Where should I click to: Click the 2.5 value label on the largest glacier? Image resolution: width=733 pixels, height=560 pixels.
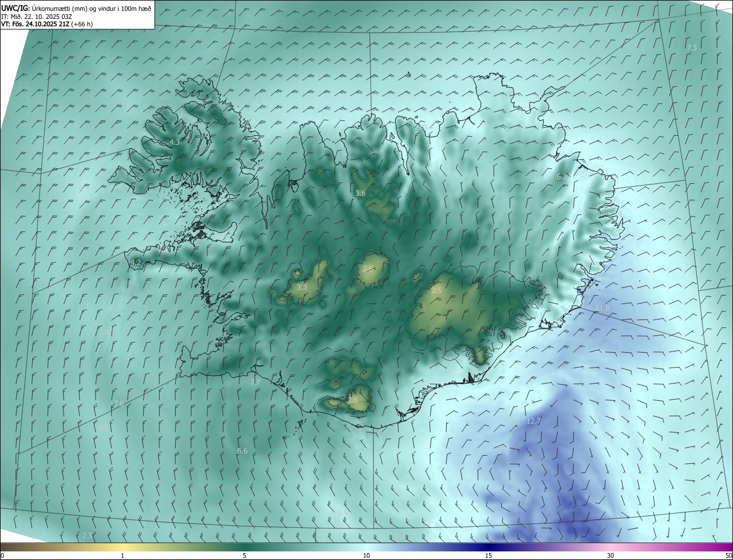click(x=436, y=291)
